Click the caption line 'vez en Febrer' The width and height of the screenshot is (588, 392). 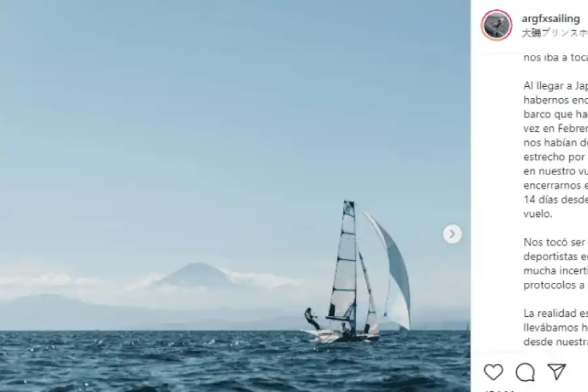pyautogui.click(x=556, y=128)
